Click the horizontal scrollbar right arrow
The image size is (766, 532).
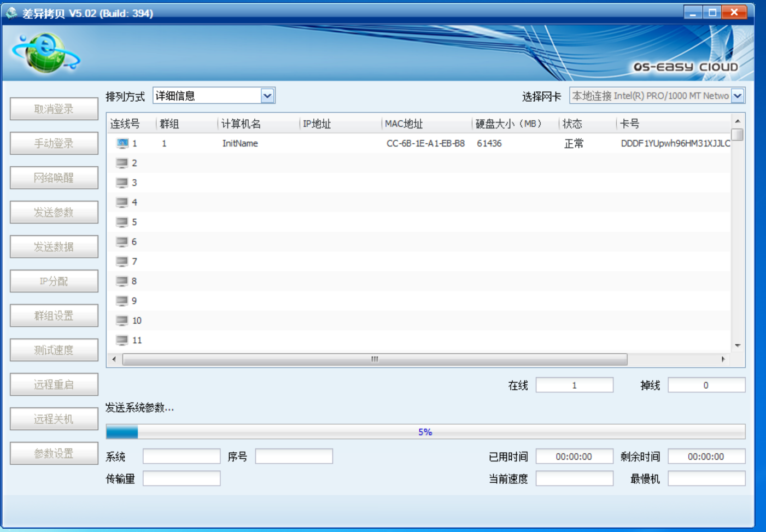723,359
